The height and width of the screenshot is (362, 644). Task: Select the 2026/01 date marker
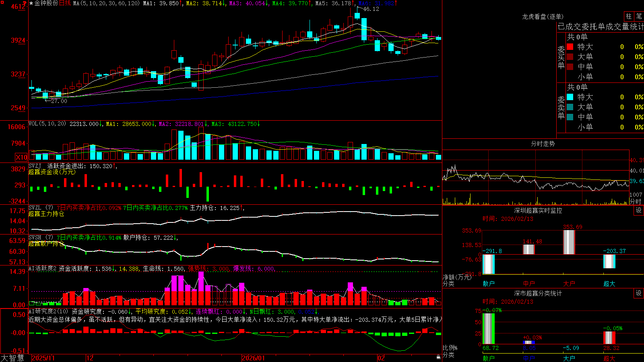tap(254, 358)
